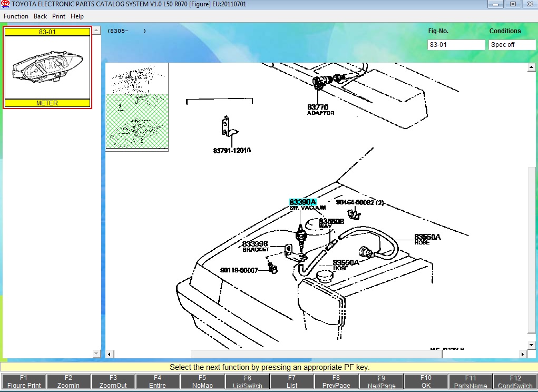538x392 pixels.
Task: Open the Print menu
Action: pos(58,16)
